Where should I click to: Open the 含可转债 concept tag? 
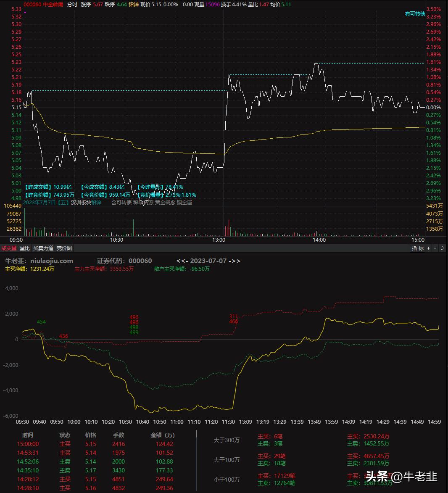click(121, 203)
